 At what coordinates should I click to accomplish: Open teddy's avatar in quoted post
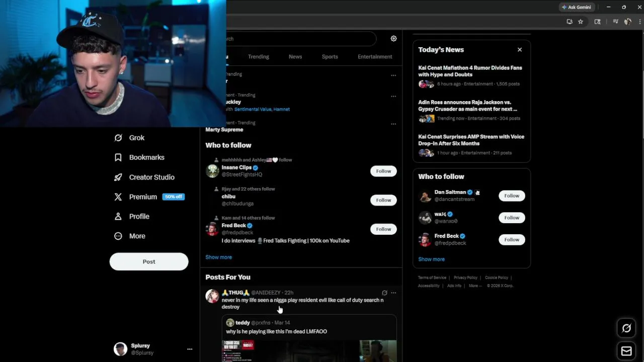point(230,323)
